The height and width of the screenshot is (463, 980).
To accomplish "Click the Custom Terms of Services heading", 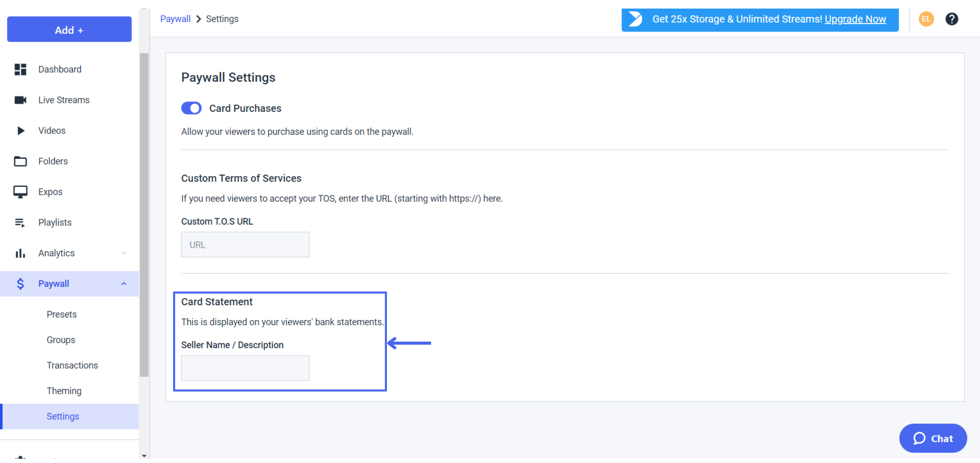I will coord(241,179).
